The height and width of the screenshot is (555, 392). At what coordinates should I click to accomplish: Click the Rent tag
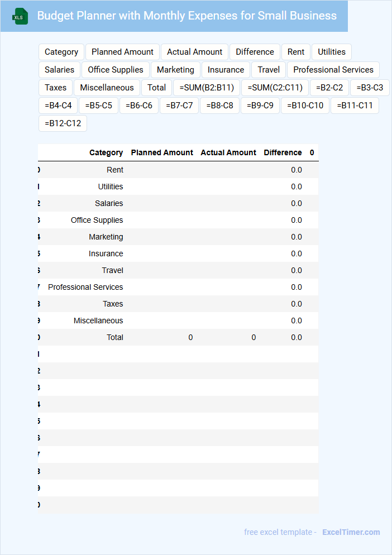pyautogui.click(x=296, y=52)
